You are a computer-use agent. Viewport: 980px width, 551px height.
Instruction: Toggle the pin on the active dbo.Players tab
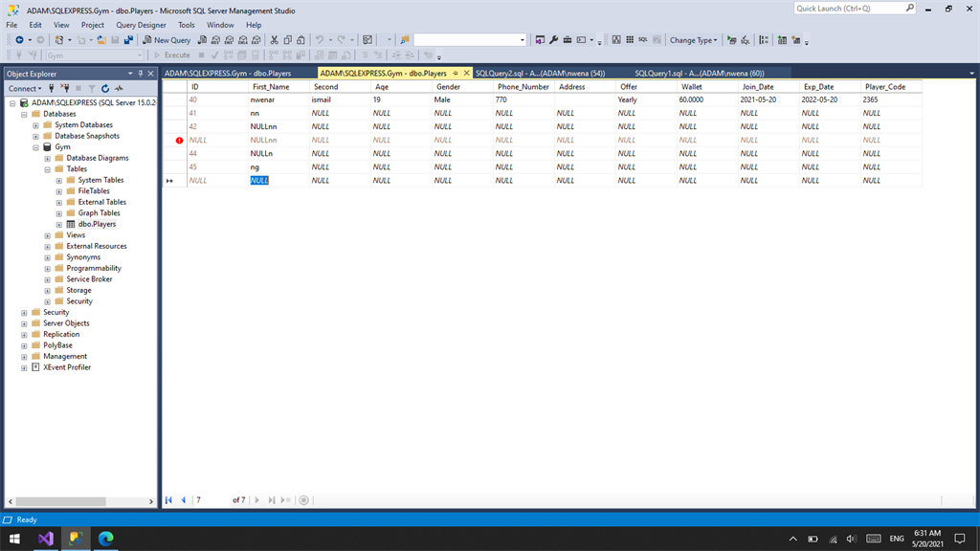click(455, 73)
